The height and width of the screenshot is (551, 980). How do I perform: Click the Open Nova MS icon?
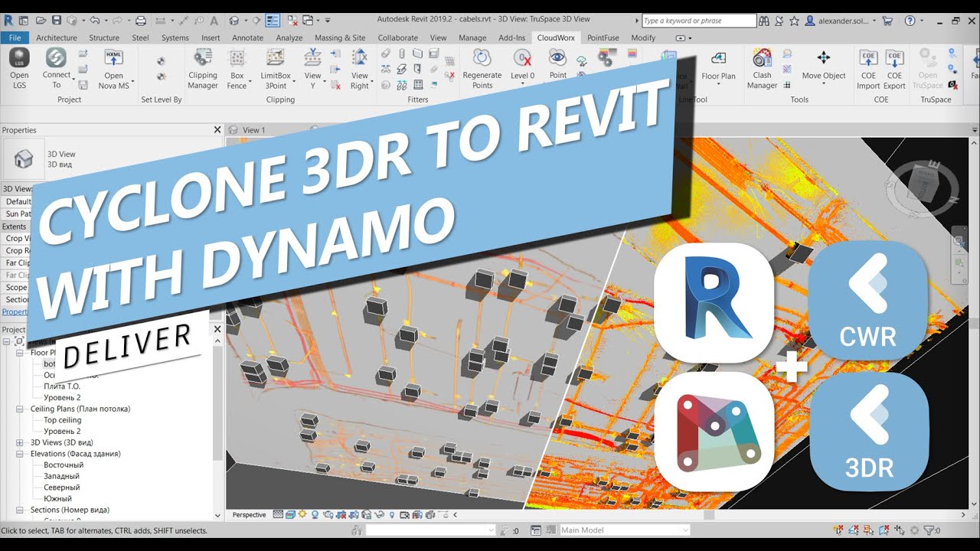click(113, 58)
